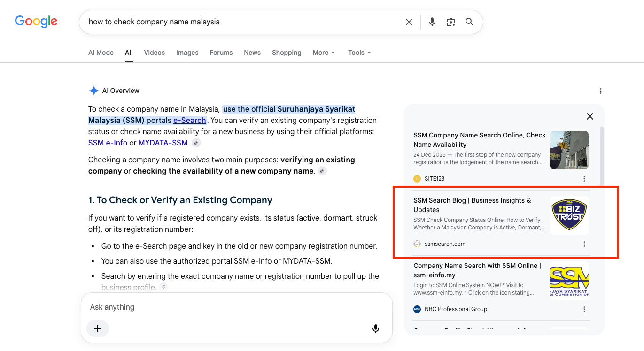Clear the search query with the X icon
Screen dimensions: 644x351
click(409, 22)
